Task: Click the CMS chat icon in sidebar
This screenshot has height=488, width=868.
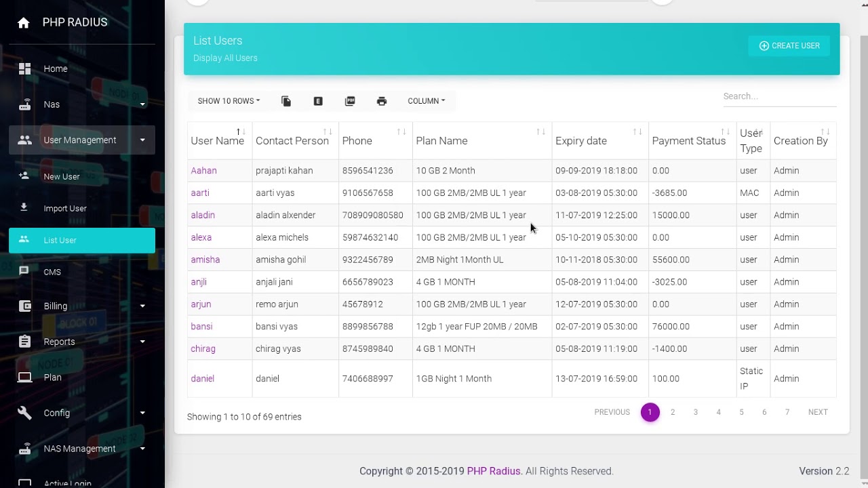Action: (x=24, y=271)
